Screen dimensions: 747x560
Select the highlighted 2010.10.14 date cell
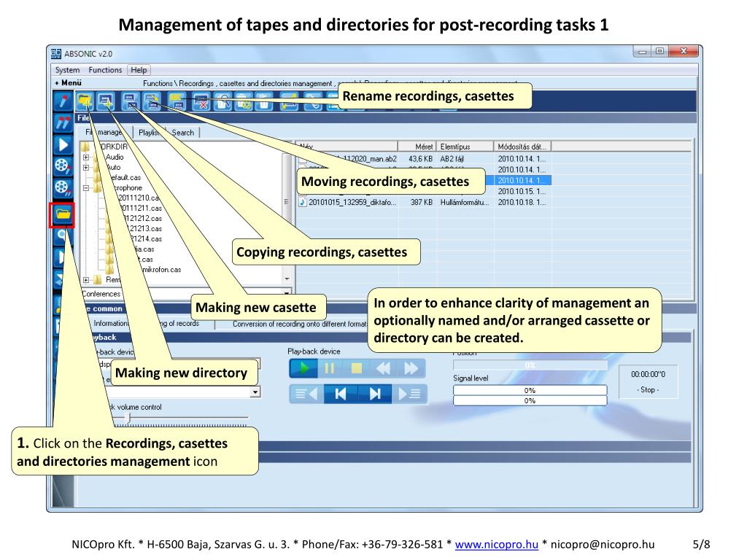pos(522,181)
